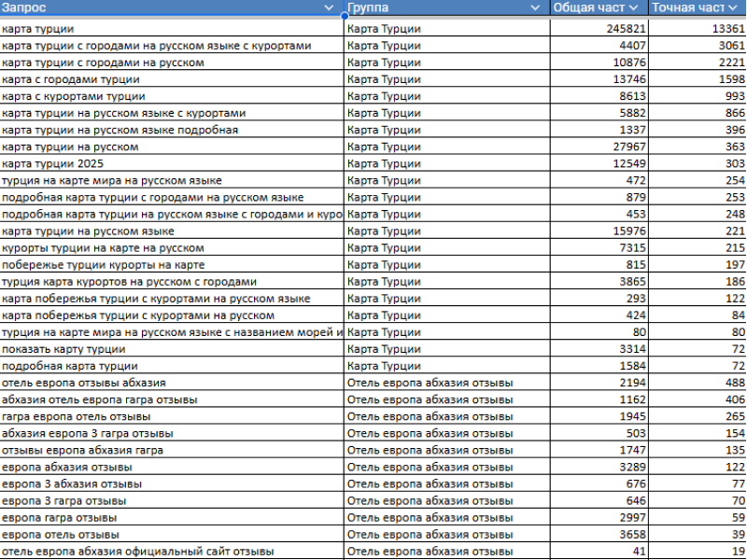Open the Запрос column filter dropdown
The image size is (747, 560).
[x=328, y=7]
